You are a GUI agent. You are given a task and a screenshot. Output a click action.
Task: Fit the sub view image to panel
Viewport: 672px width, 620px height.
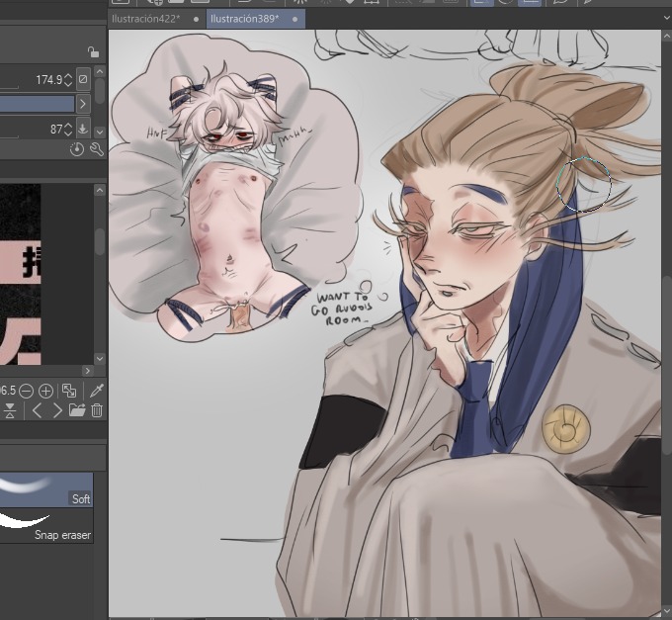(69, 391)
